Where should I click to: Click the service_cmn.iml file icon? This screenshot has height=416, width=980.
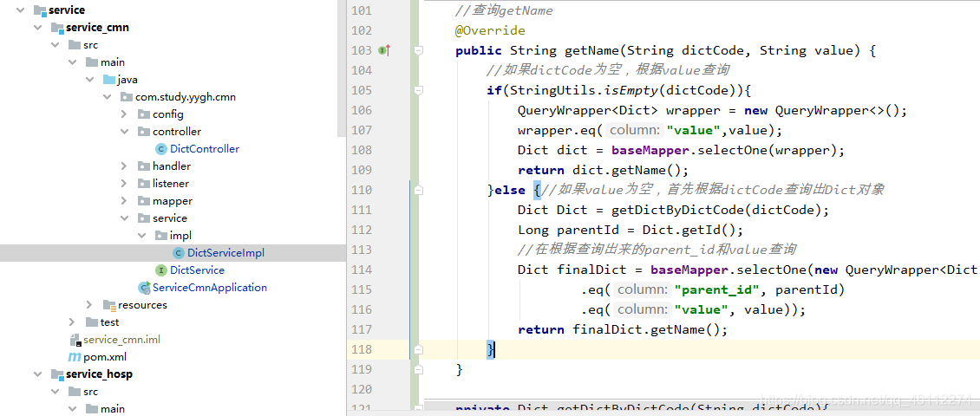tap(75, 341)
